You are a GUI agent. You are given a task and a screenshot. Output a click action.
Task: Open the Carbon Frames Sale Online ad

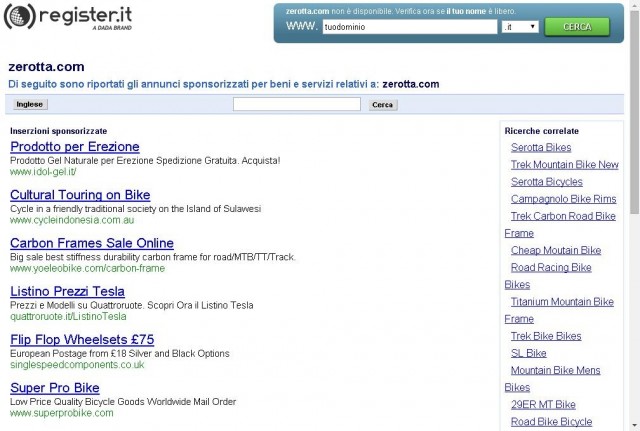pyautogui.click(x=92, y=243)
